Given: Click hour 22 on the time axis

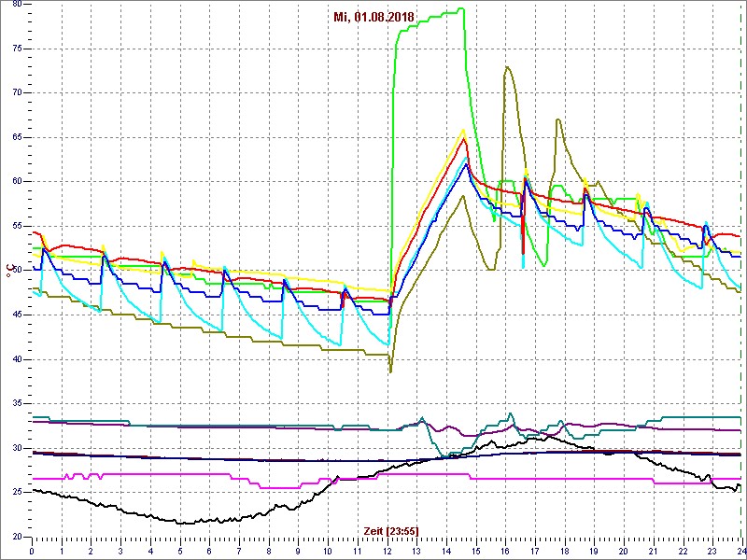Looking at the screenshot, I should (683, 550).
